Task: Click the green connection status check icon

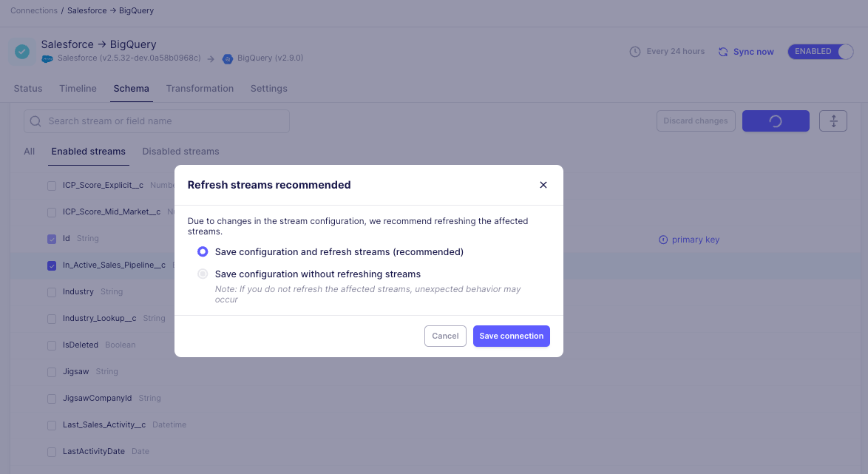Action: [21, 51]
